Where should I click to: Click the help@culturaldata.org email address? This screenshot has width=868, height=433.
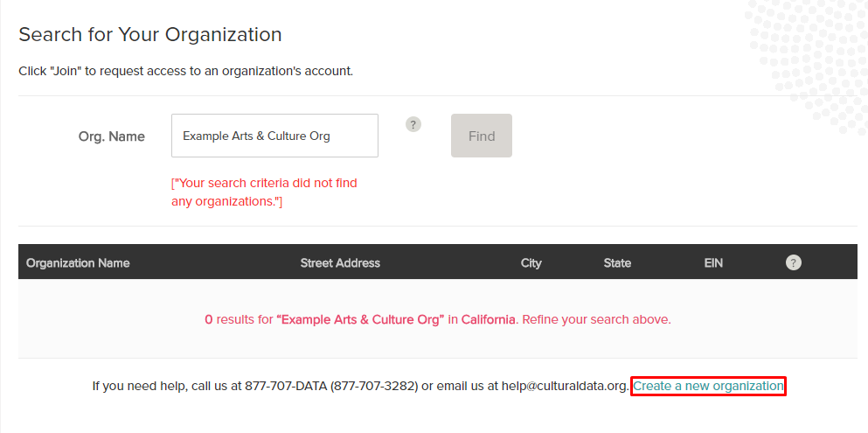coord(564,386)
